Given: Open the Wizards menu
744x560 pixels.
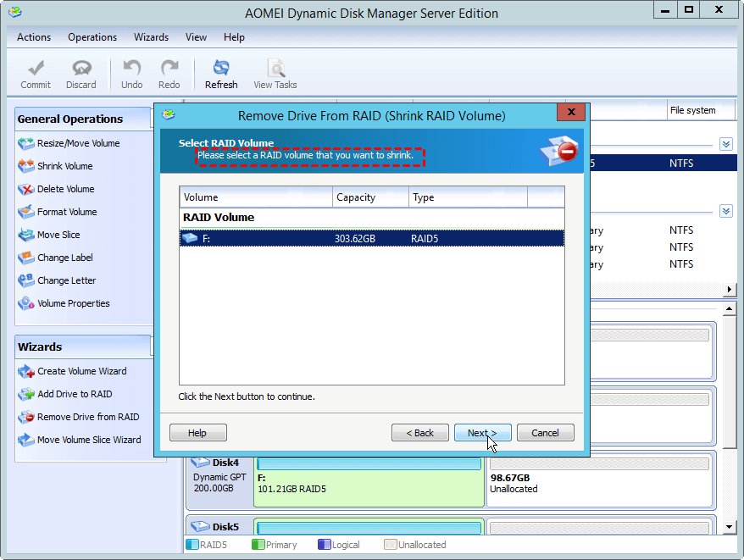Looking at the screenshot, I should point(151,37).
